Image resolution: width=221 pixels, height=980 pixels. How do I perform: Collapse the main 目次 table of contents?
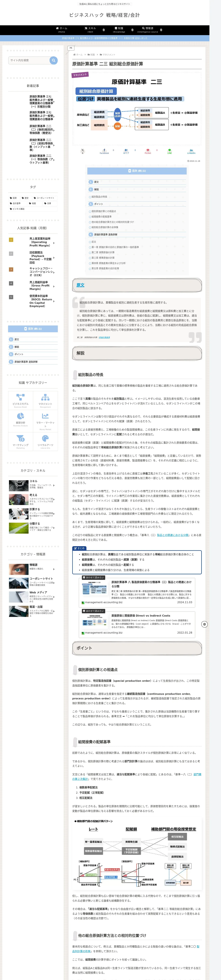(x=137, y=171)
